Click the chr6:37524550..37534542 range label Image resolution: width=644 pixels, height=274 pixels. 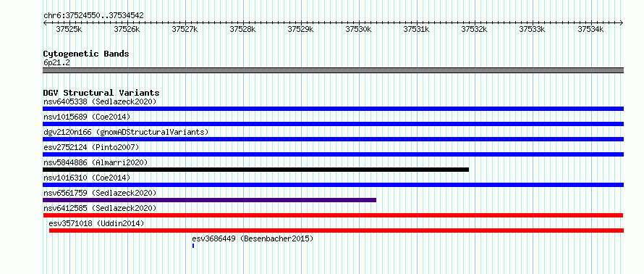click(93, 15)
